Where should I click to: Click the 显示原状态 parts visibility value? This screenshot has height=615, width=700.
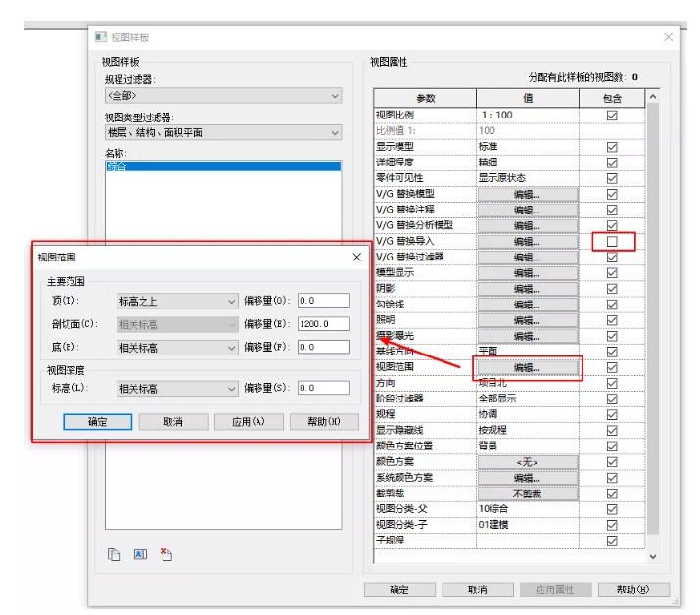(502, 178)
